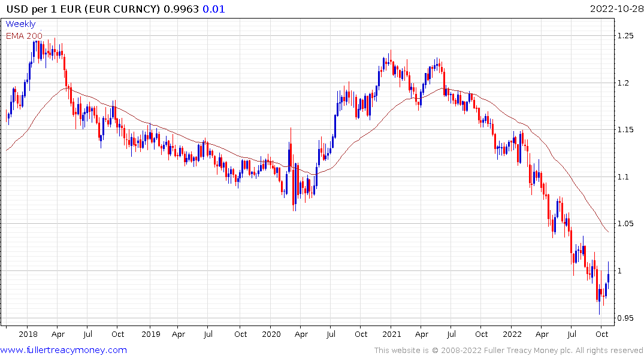Click the 0.9963 last price value
This screenshot has height=359, width=644.
click(181, 9)
